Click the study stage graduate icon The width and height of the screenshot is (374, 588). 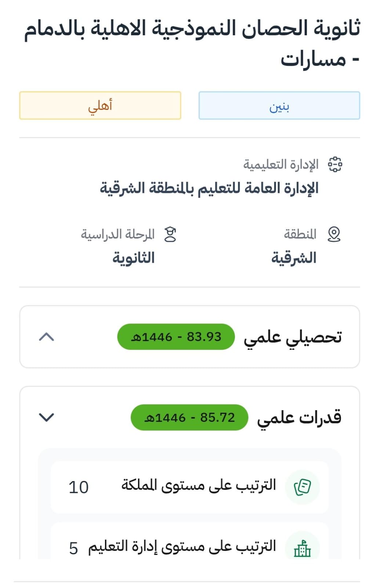170,234
